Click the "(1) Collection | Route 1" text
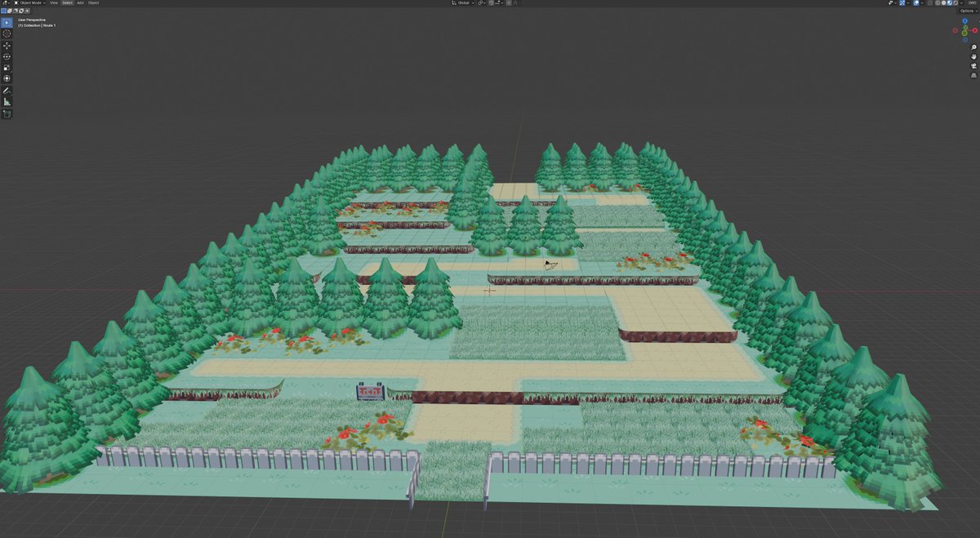Screen dimensions: 980x538 pyautogui.click(x=37, y=25)
